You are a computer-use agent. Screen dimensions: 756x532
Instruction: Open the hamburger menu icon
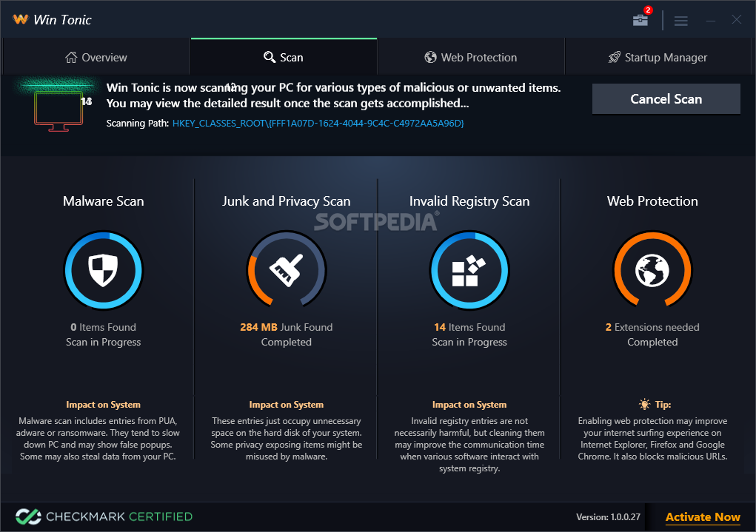[x=680, y=21]
